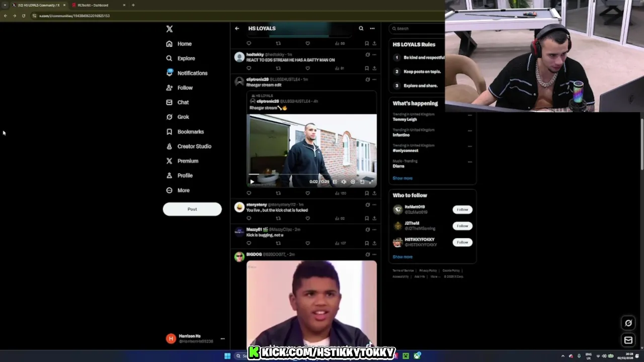The image size is (644, 362).
Task: Follow J2TheM
Action: pyautogui.click(x=462, y=226)
